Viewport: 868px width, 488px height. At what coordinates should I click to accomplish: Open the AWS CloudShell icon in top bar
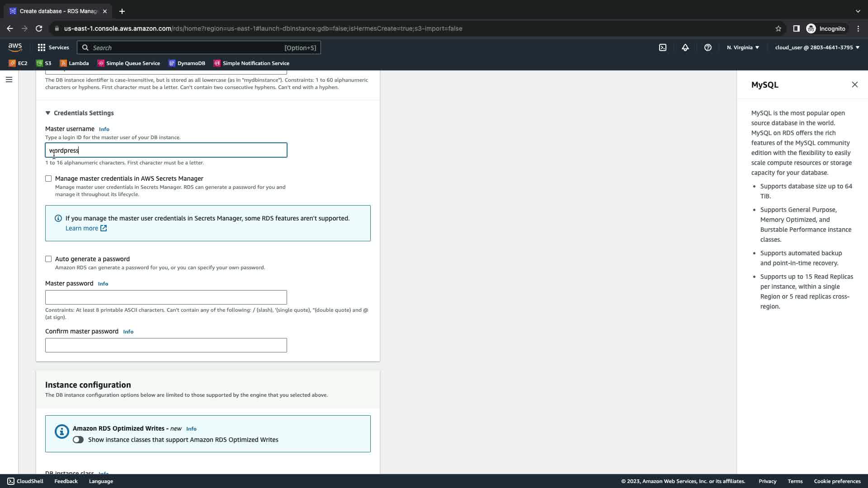coord(662,47)
